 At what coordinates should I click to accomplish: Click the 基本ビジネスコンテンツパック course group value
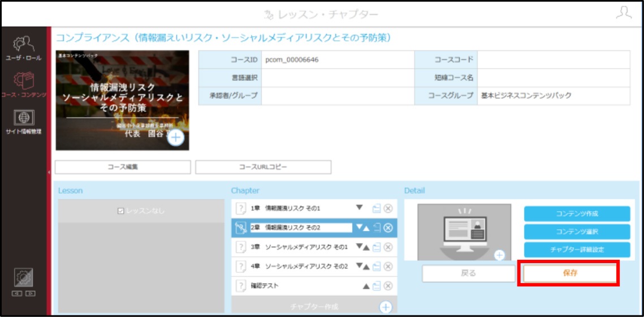(526, 96)
